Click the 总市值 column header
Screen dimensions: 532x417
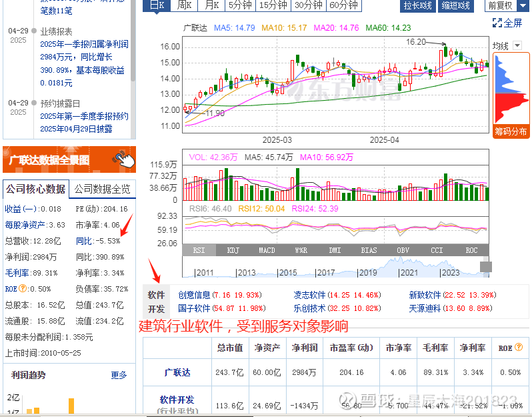(x=230, y=348)
